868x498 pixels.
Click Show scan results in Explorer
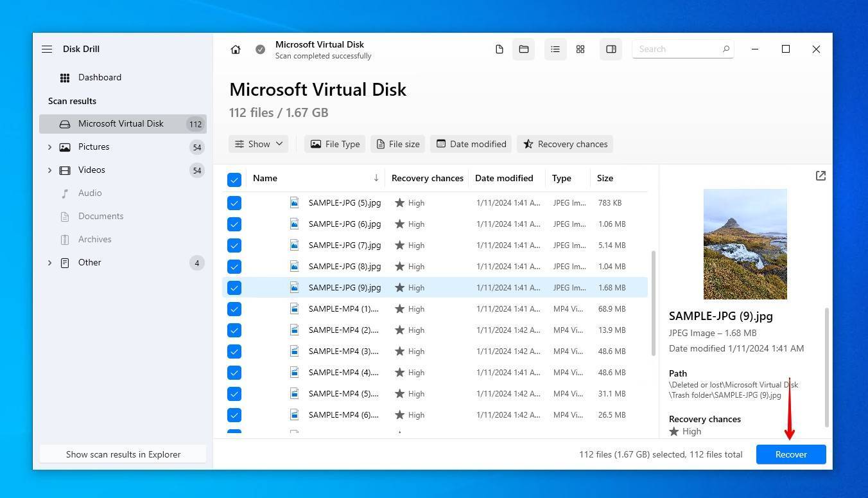click(x=123, y=454)
